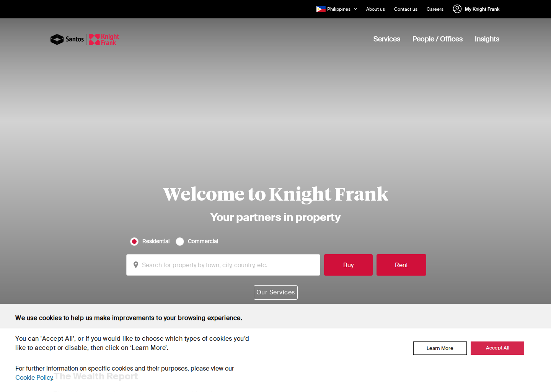551x392 pixels.
Task: Focus the property search input field
Action: coord(223,265)
